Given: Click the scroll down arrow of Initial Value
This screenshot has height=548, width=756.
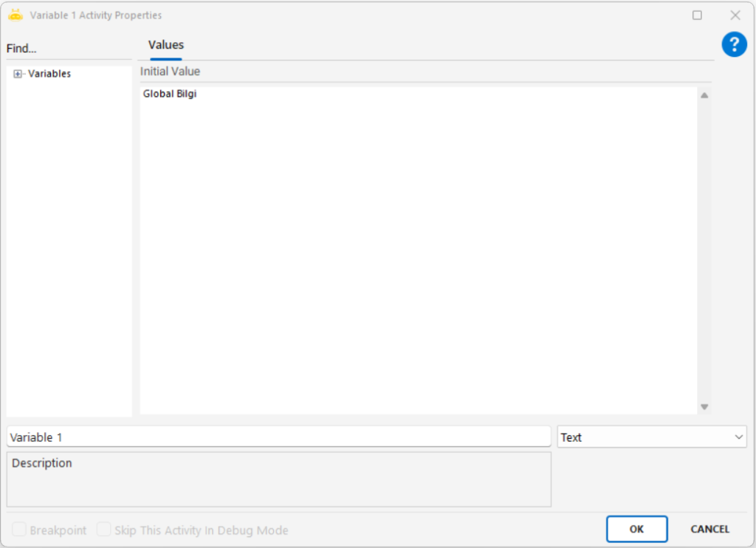Looking at the screenshot, I should pyautogui.click(x=704, y=407).
